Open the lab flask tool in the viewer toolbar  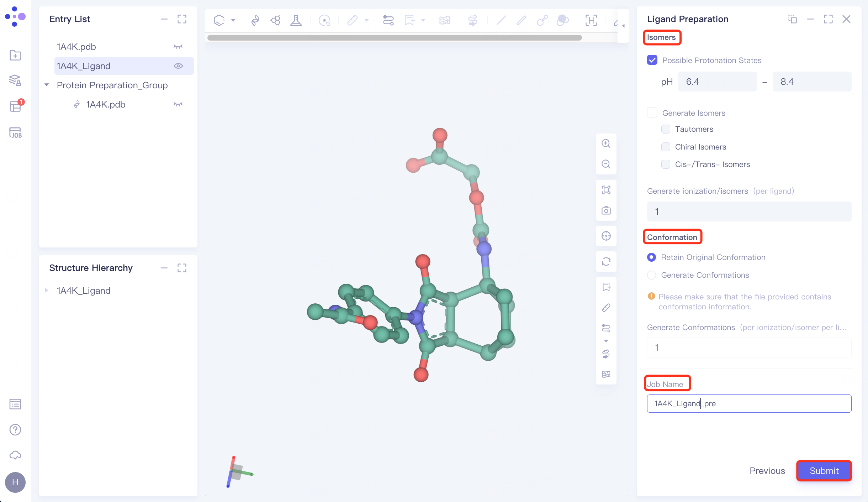(296, 20)
